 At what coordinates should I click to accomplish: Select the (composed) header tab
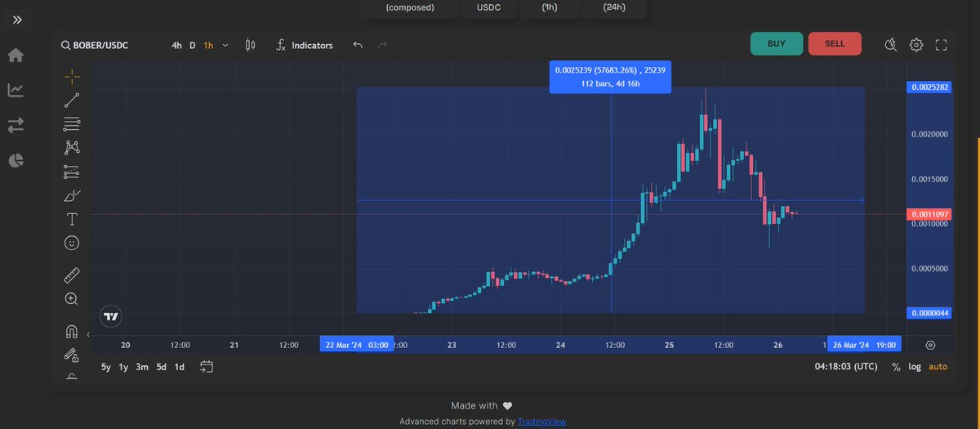click(410, 8)
